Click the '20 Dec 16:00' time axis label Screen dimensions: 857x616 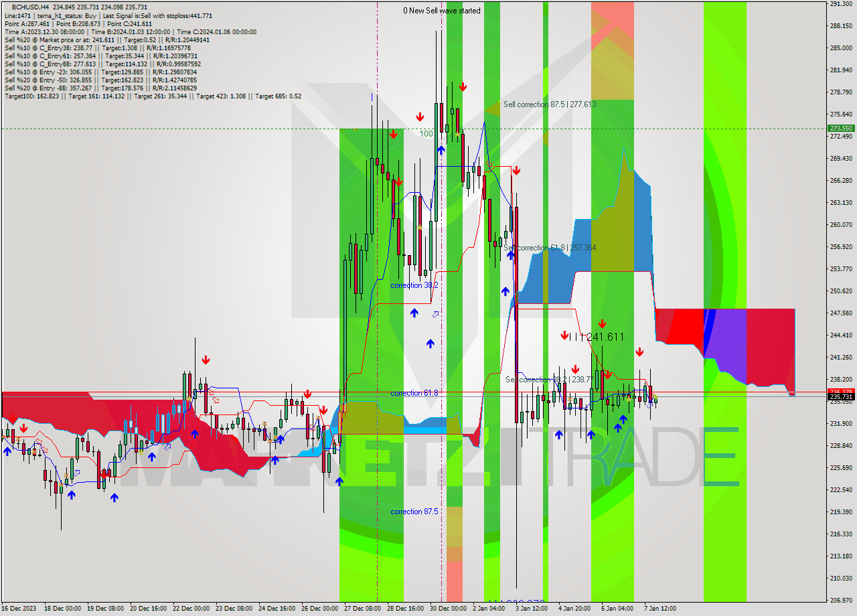[148, 609]
